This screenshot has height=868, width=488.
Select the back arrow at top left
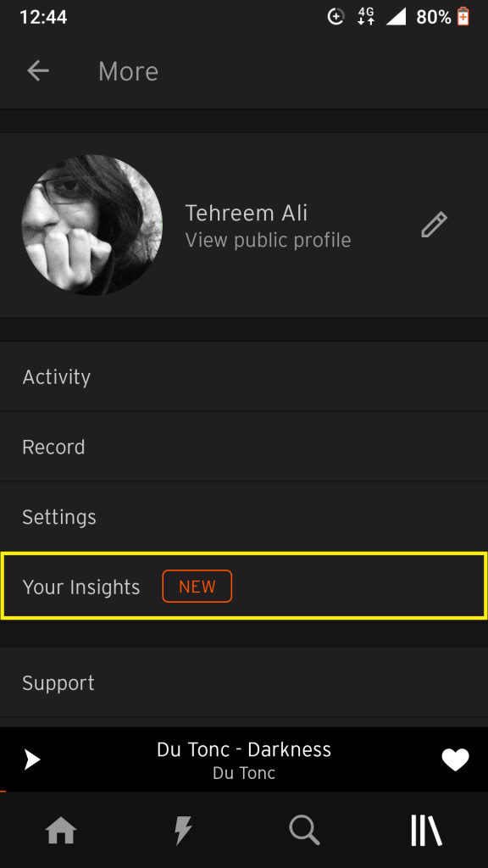(x=37, y=71)
